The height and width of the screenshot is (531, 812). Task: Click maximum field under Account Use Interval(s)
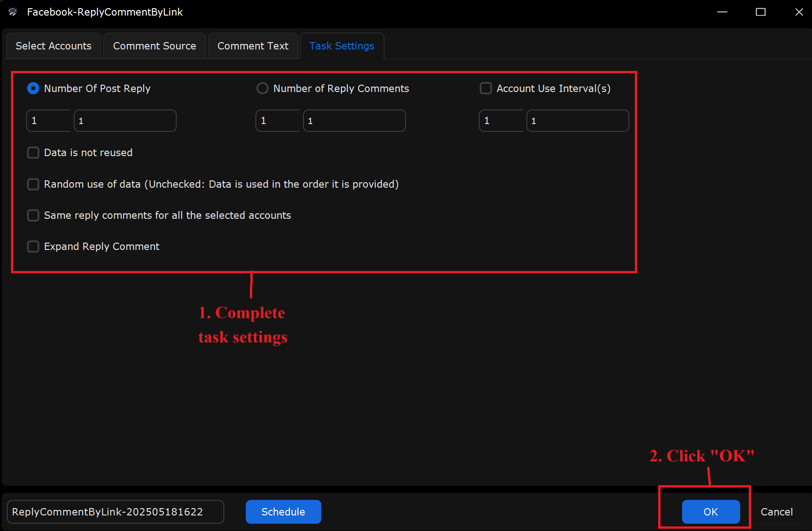tap(578, 121)
